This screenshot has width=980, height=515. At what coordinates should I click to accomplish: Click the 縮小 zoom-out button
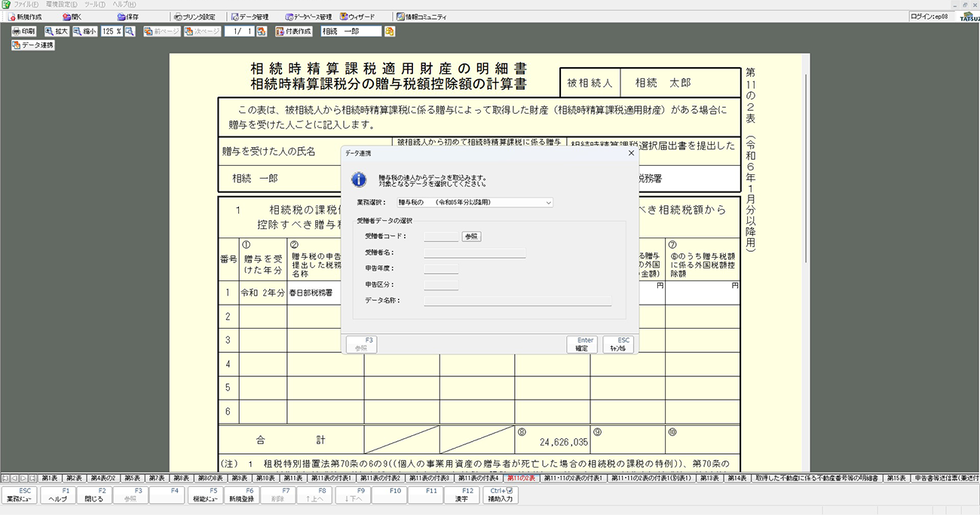point(85,32)
